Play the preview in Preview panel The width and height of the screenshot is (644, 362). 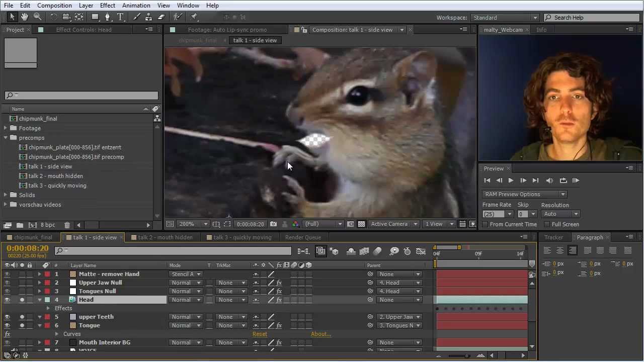511,180
